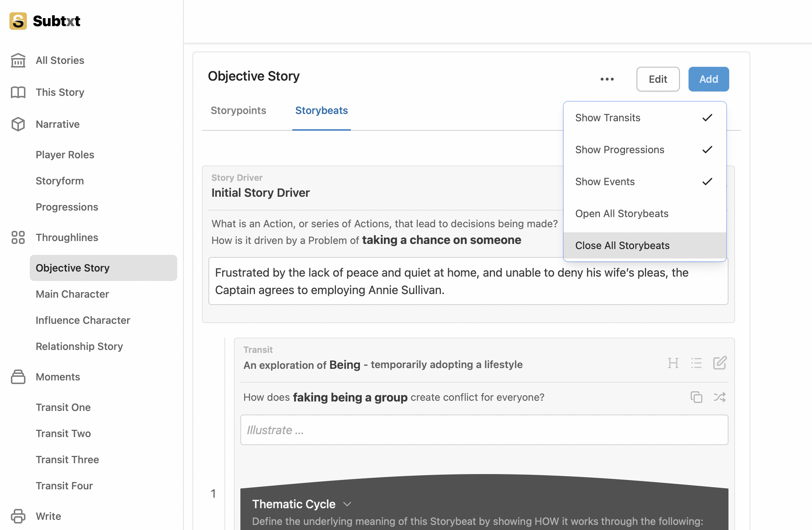Click the 'taking a chance on someone' text
The width and height of the screenshot is (812, 530).
click(x=442, y=240)
